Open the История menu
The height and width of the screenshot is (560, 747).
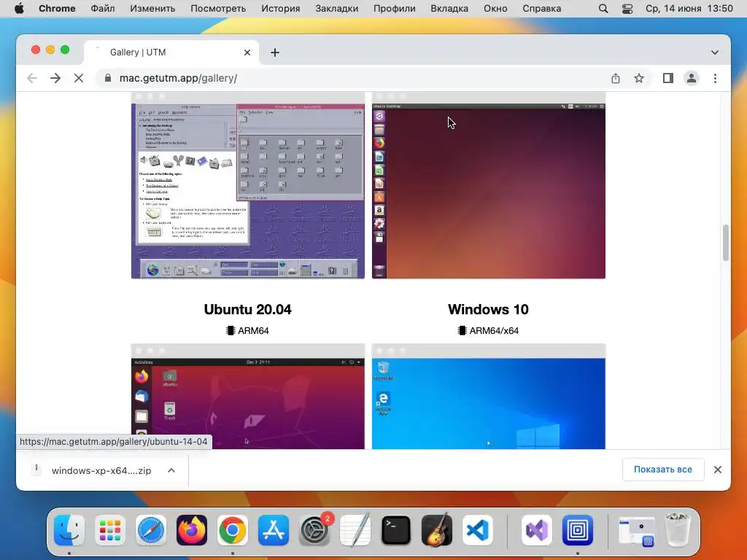coord(281,9)
